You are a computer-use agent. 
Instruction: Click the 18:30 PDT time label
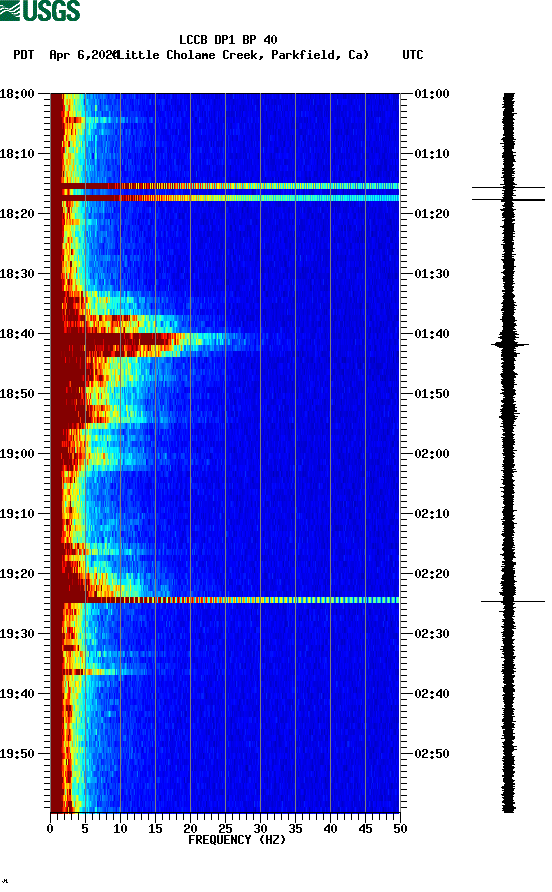[17, 274]
